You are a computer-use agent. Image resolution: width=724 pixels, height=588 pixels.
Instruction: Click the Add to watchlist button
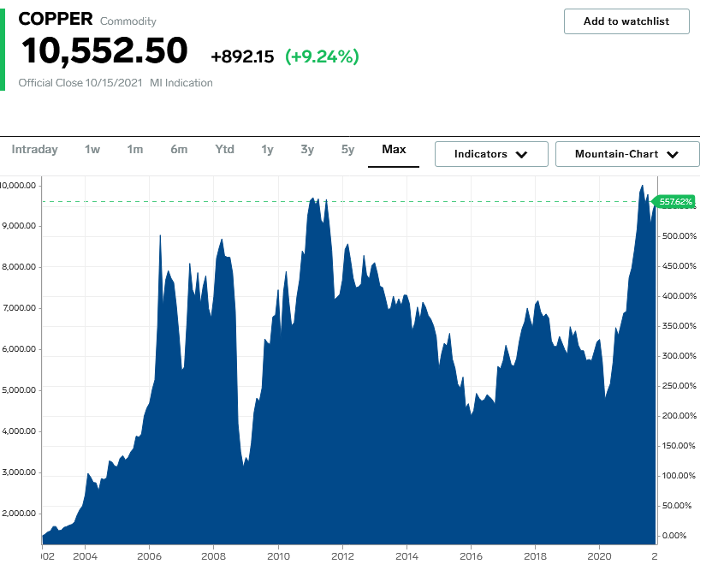click(626, 21)
